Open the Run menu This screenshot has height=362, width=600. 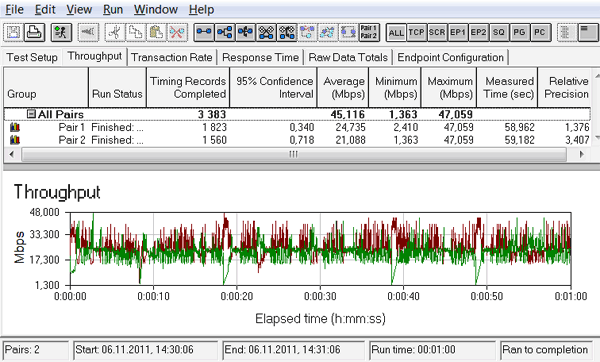pos(112,10)
